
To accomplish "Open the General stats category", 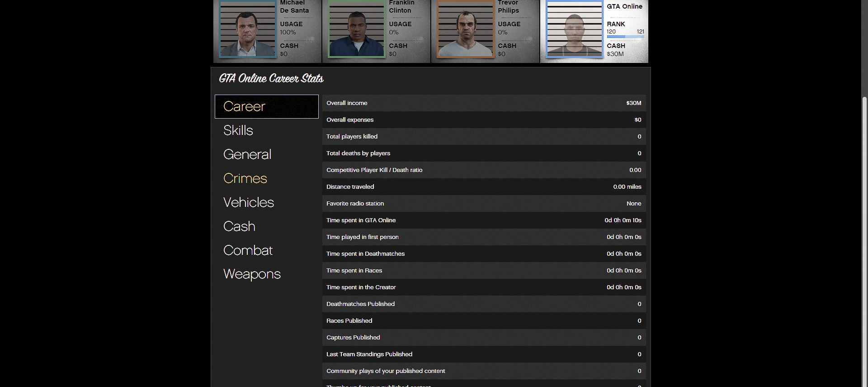I will [247, 154].
